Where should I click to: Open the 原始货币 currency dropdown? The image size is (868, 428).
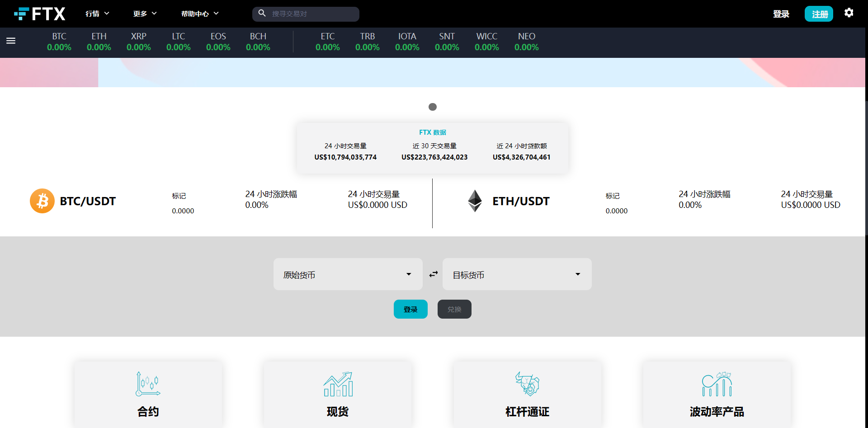tap(348, 274)
